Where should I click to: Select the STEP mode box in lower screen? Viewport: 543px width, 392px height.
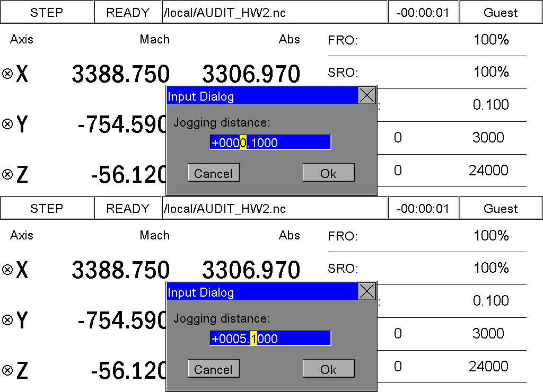[47, 208]
